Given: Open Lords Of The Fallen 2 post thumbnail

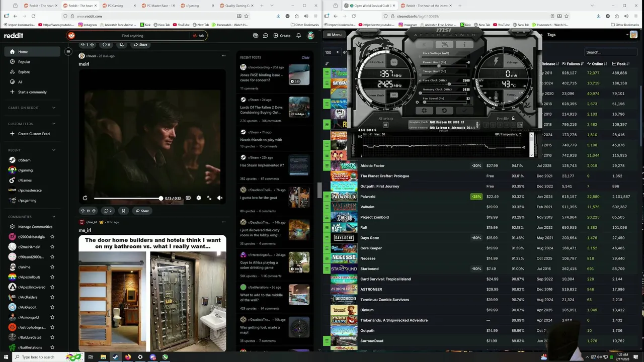Looking at the screenshot, I should [x=299, y=107].
